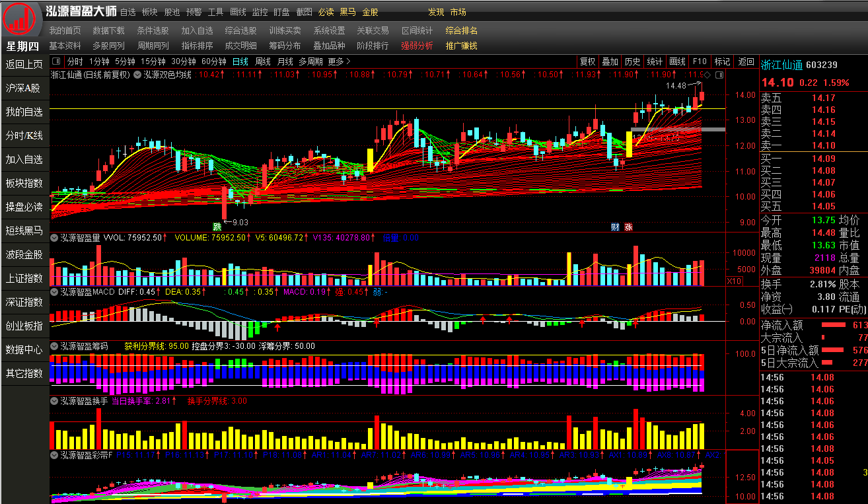868x504 pixels.
Task: Click the 叠加 button
Action: point(610,61)
